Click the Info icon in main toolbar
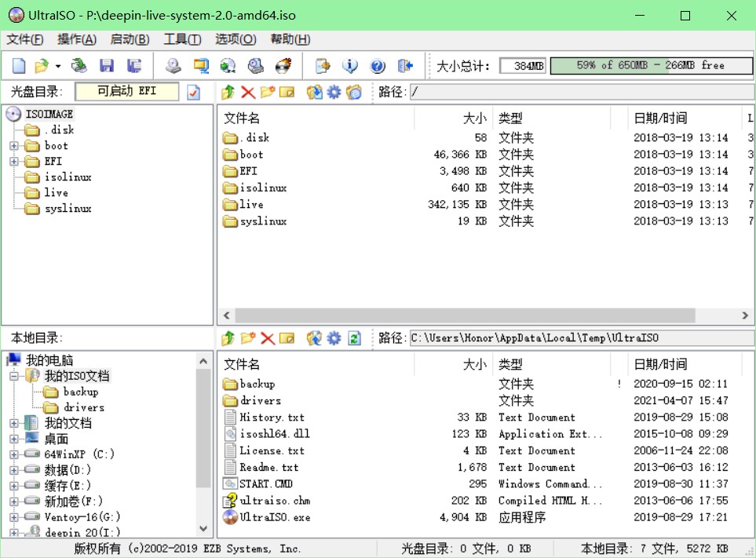Image resolution: width=756 pixels, height=558 pixels. pyautogui.click(x=350, y=66)
